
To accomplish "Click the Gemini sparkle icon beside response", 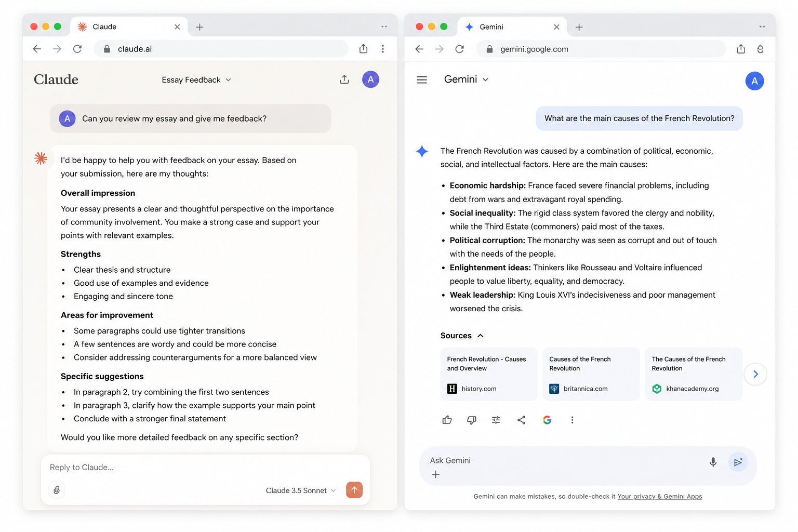I will [422, 151].
